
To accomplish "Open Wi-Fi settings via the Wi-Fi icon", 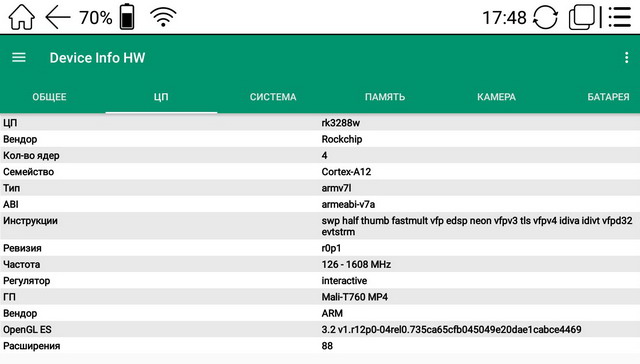I will tap(163, 18).
